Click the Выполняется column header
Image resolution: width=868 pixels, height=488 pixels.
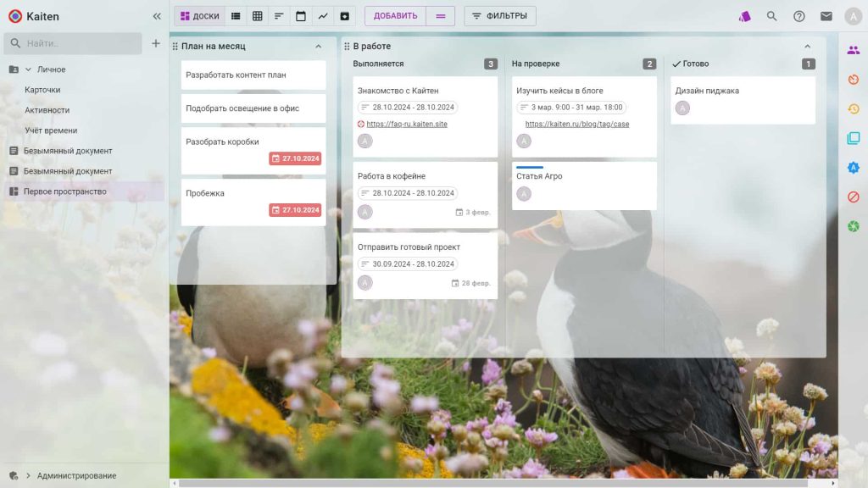click(x=378, y=64)
